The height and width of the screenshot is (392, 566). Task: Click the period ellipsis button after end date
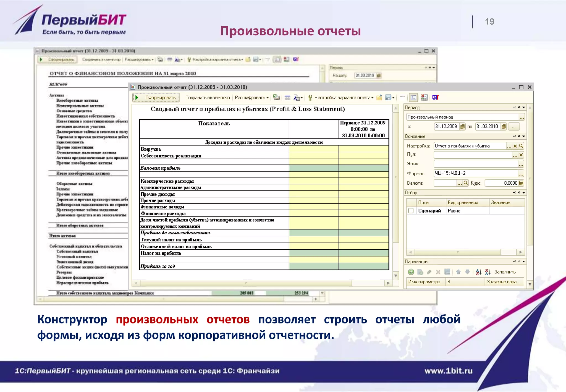pos(514,127)
